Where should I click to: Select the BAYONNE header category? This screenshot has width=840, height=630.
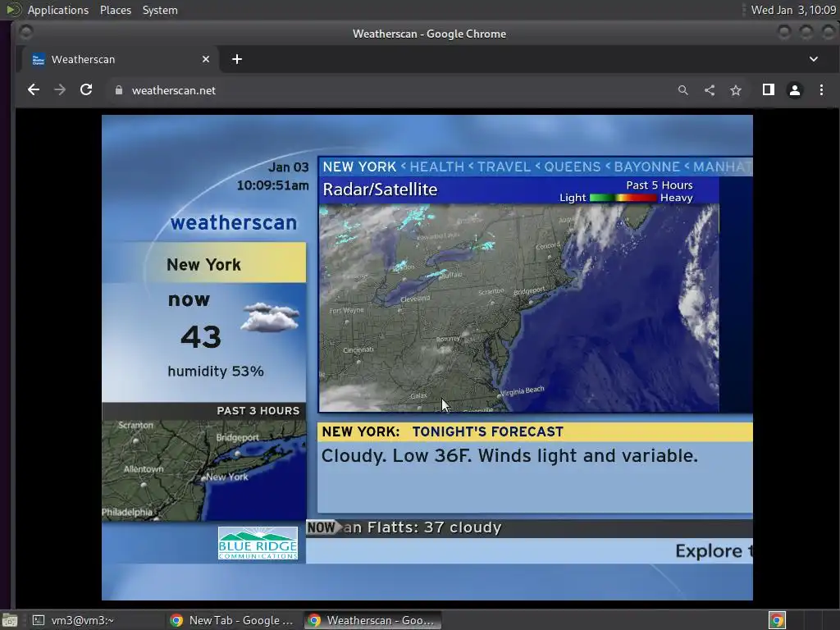tap(646, 167)
